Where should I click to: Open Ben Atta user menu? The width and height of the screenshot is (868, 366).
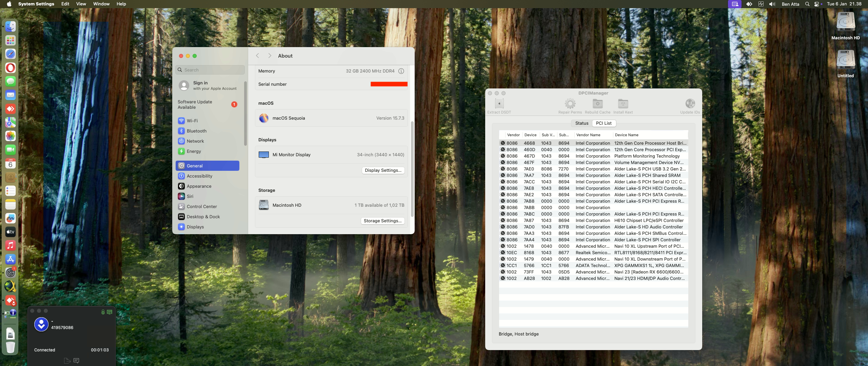[790, 4]
